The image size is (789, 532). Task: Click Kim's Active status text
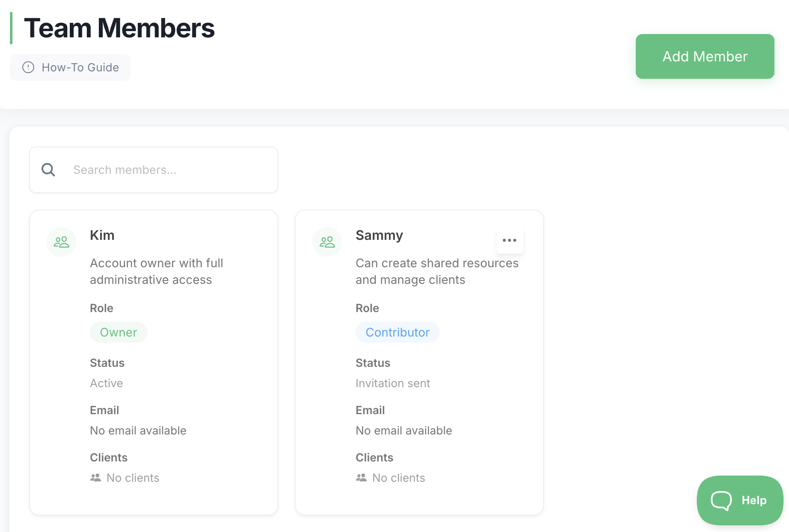click(106, 383)
